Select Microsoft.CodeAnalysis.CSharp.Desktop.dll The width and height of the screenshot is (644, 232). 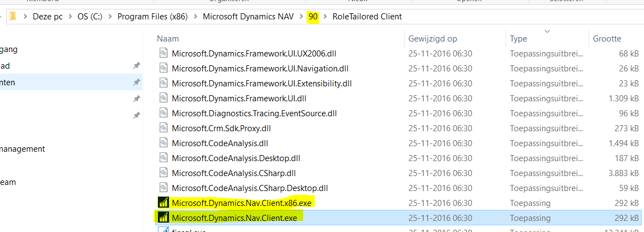pyautogui.click(x=250, y=188)
